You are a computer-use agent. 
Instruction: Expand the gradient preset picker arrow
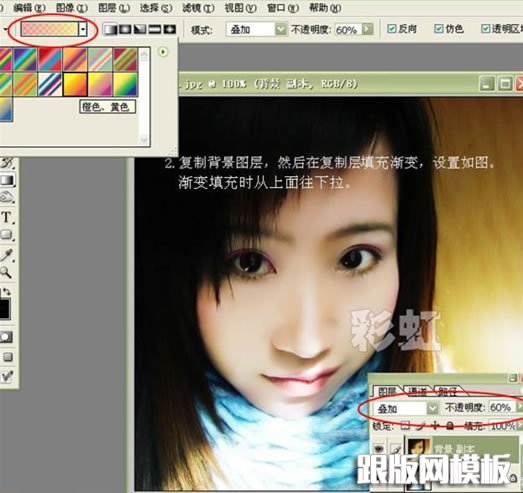83,29
